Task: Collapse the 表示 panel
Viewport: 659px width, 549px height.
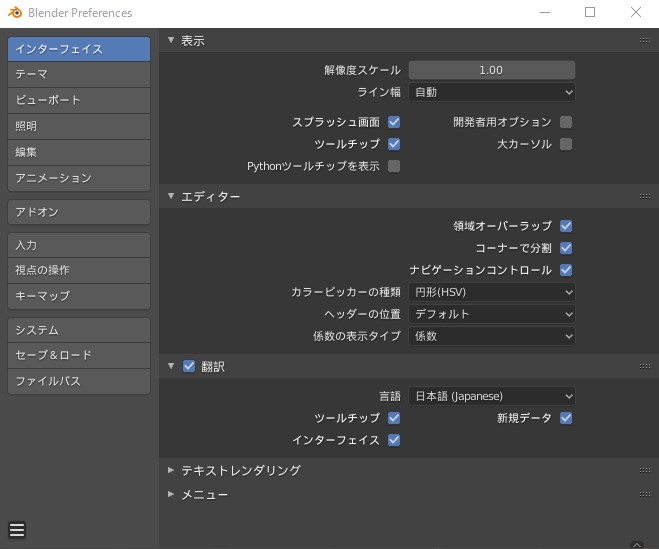Action: pyautogui.click(x=171, y=40)
